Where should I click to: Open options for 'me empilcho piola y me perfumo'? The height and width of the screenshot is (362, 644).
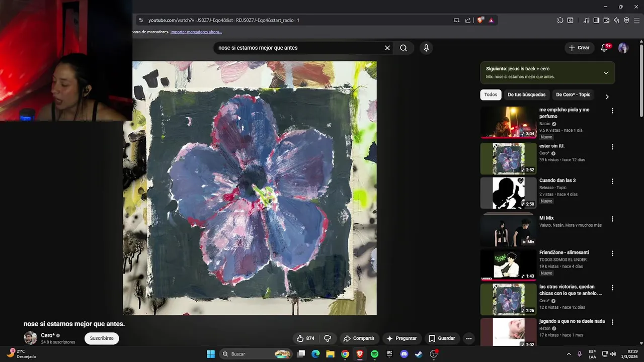(612, 111)
